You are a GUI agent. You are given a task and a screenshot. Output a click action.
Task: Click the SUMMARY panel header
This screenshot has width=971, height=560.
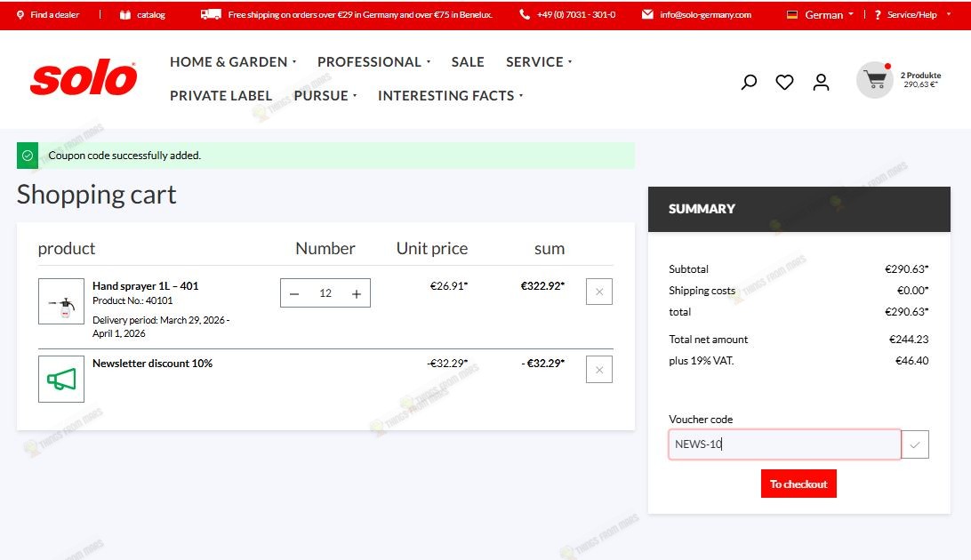point(798,209)
